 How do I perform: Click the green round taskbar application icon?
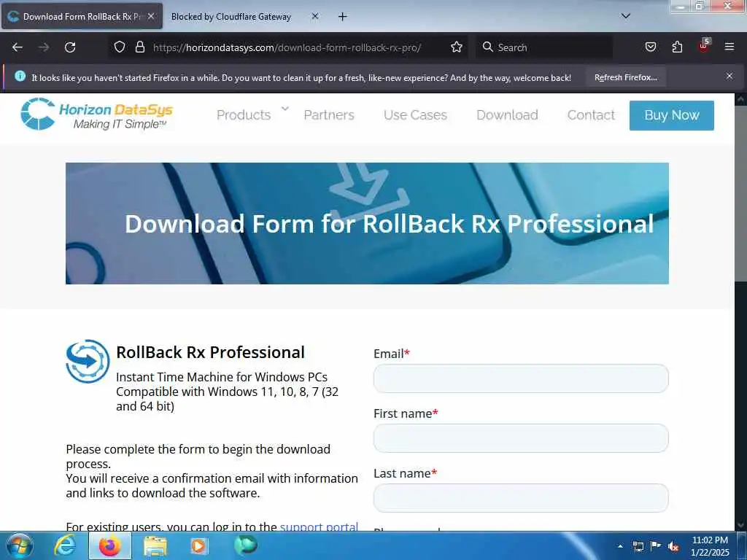tap(245, 545)
